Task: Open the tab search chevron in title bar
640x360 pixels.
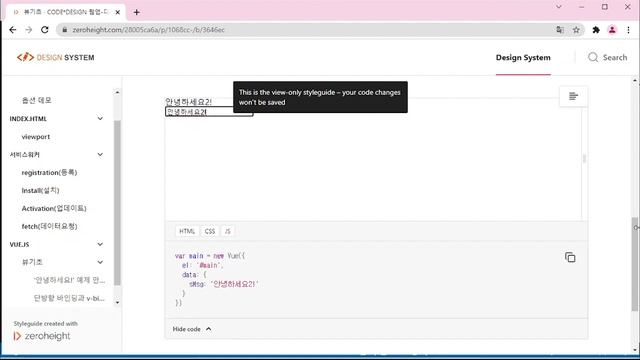Action: [x=559, y=7]
